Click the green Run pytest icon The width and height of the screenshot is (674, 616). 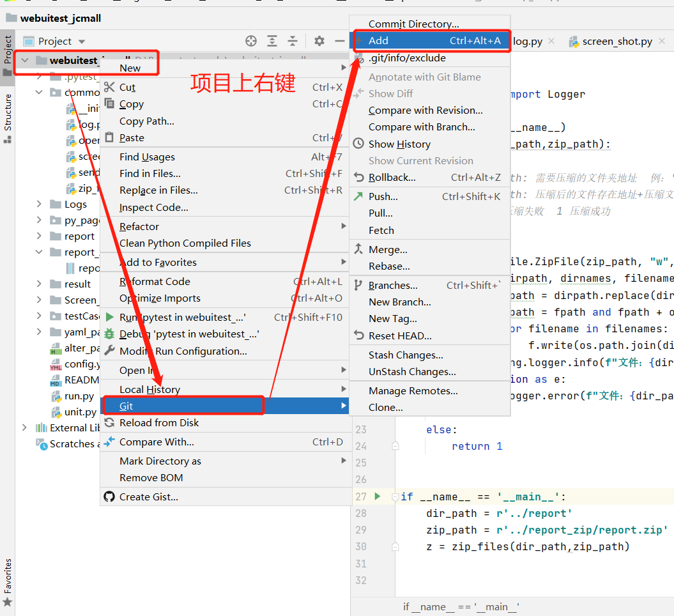[x=110, y=317]
